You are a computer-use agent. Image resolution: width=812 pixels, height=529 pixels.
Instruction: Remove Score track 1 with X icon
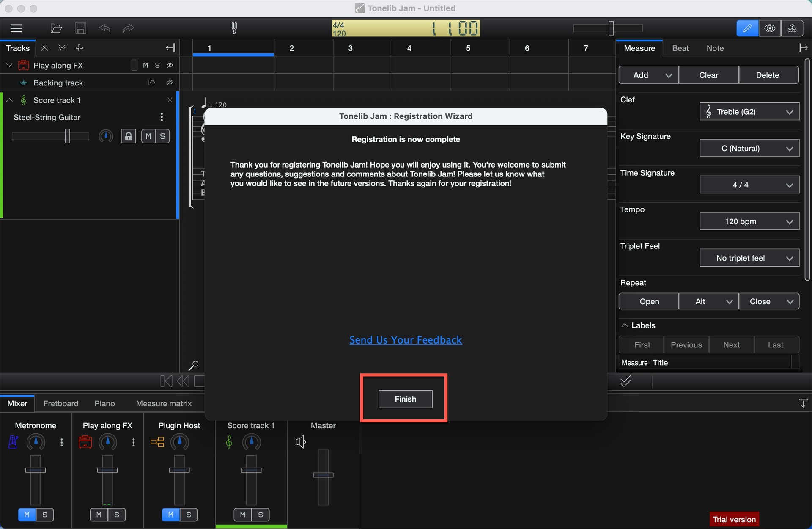[170, 100]
